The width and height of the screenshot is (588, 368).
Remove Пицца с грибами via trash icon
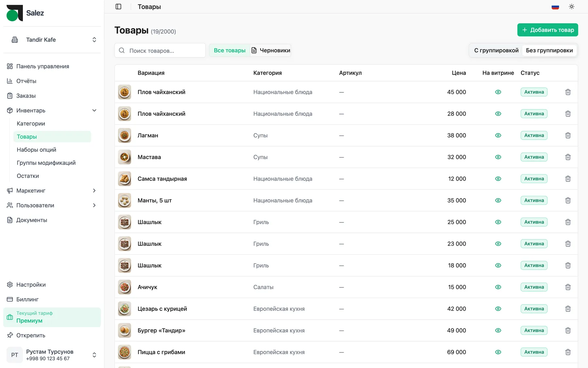click(x=568, y=352)
